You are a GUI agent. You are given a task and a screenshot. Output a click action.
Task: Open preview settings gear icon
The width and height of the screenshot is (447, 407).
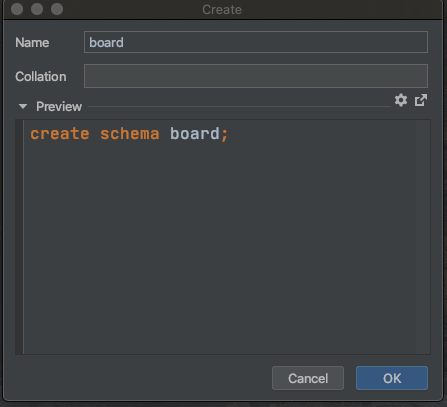(x=401, y=100)
